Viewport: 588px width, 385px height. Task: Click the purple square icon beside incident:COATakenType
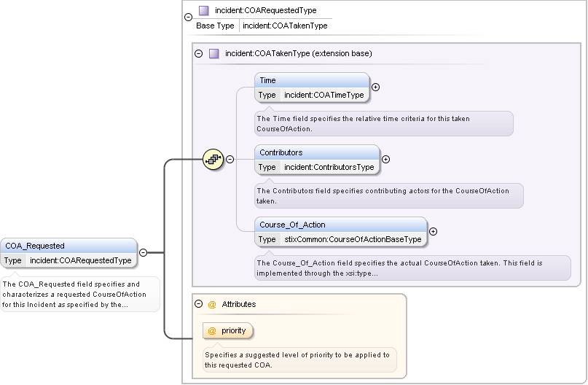click(x=214, y=54)
